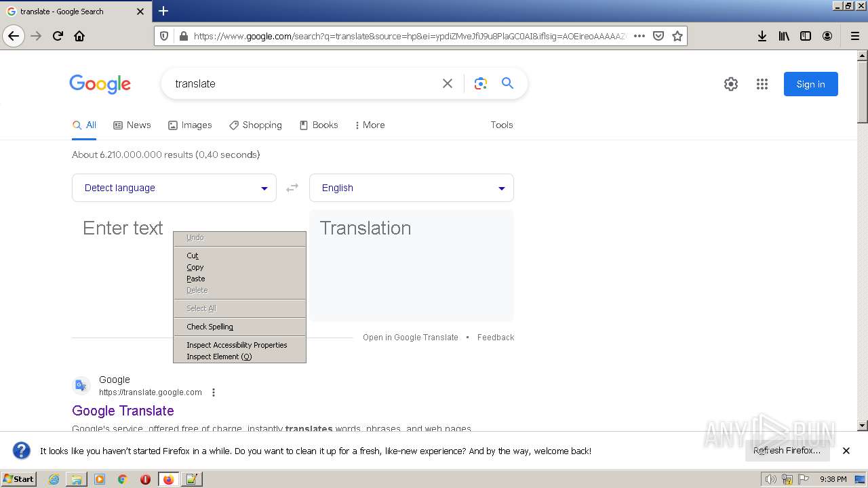Click Open in Google Translate link
The width and height of the screenshot is (868, 488).
(x=410, y=338)
